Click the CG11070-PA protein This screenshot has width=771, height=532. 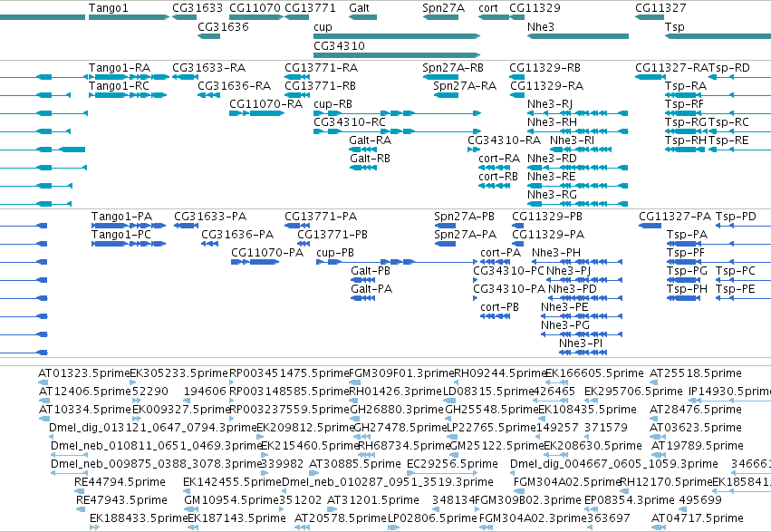[255, 262]
